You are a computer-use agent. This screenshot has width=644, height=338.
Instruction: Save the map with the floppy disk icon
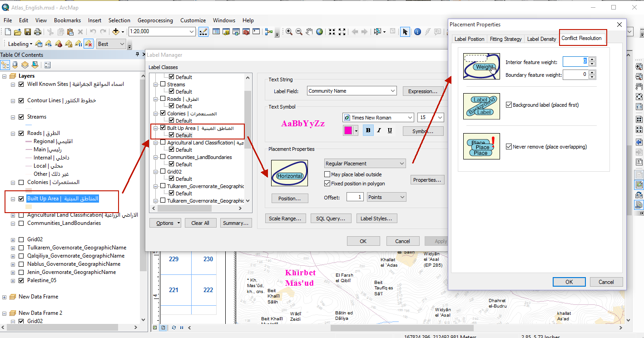[x=28, y=32]
